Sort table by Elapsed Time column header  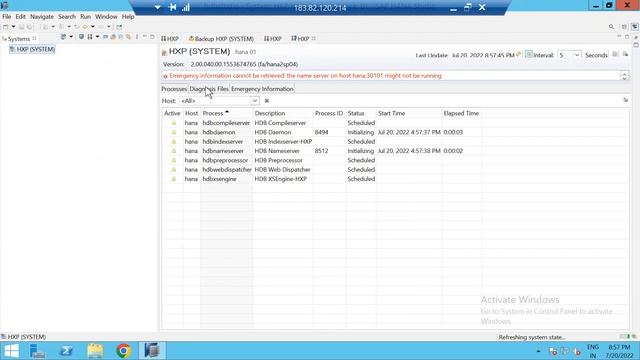(461, 113)
